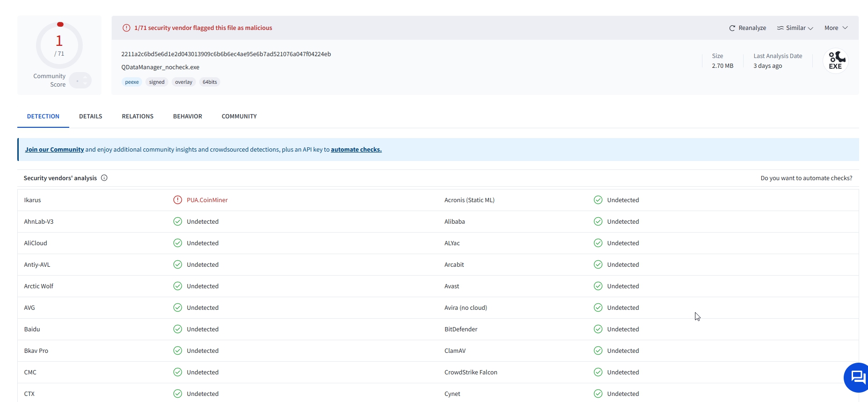Viewport: 868px width, 402px height.
Task: Click the red warning icon next to PUA.CoinMiner
Action: 178,200
